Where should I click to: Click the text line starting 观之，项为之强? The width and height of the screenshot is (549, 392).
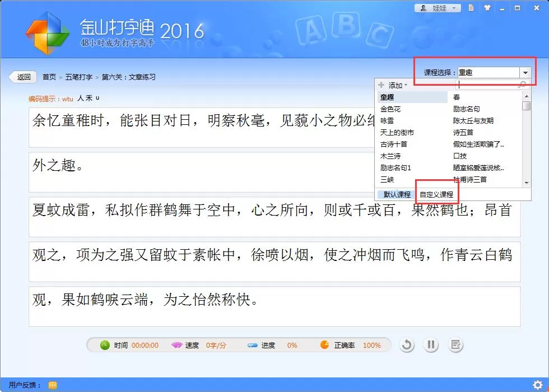coord(274,262)
